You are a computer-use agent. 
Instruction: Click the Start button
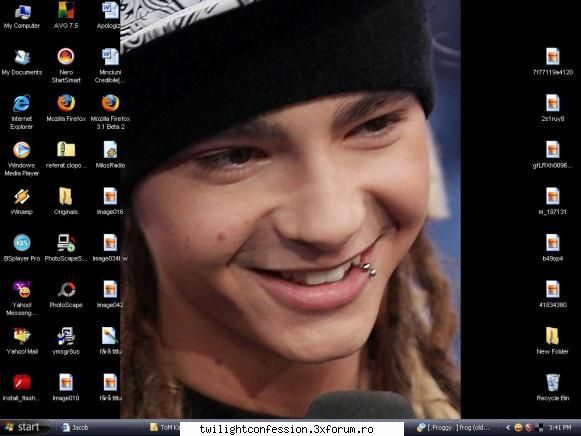[x=24, y=427]
